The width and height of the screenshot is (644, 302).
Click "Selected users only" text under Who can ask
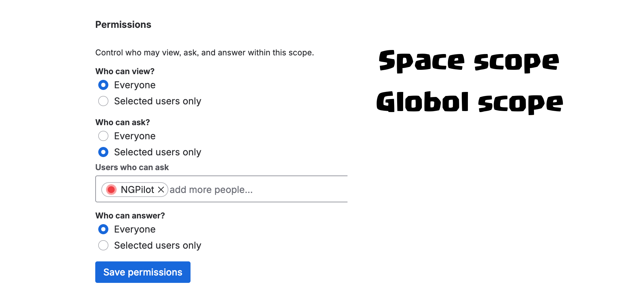(158, 152)
